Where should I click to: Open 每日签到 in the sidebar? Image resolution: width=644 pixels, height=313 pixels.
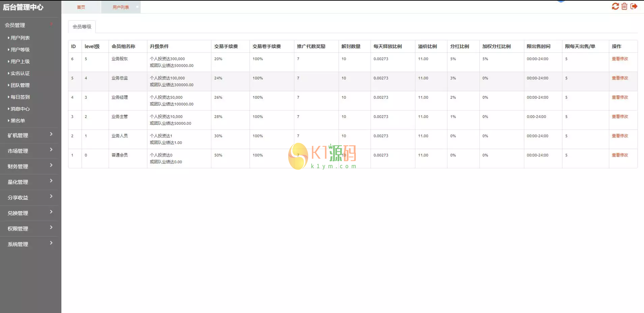pyautogui.click(x=20, y=97)
